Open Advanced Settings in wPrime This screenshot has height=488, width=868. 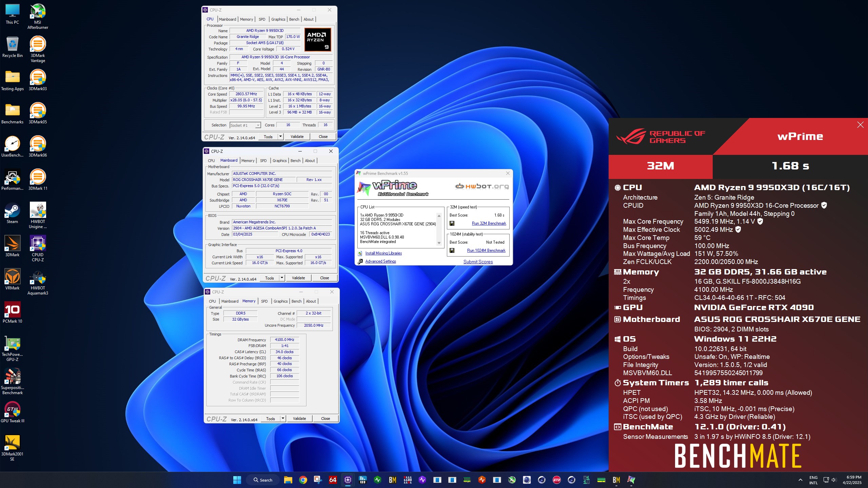pyautogui.click(x=381, y=261)
